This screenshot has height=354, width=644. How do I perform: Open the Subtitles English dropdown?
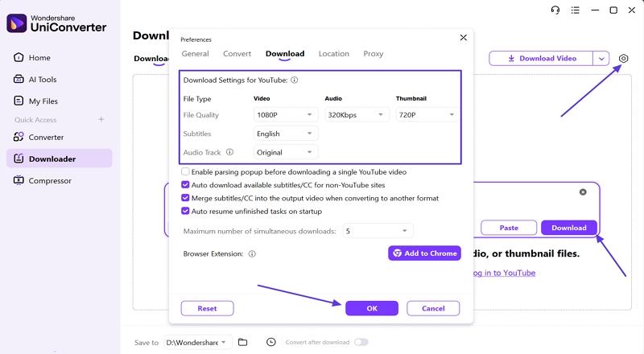pos(285,134)
